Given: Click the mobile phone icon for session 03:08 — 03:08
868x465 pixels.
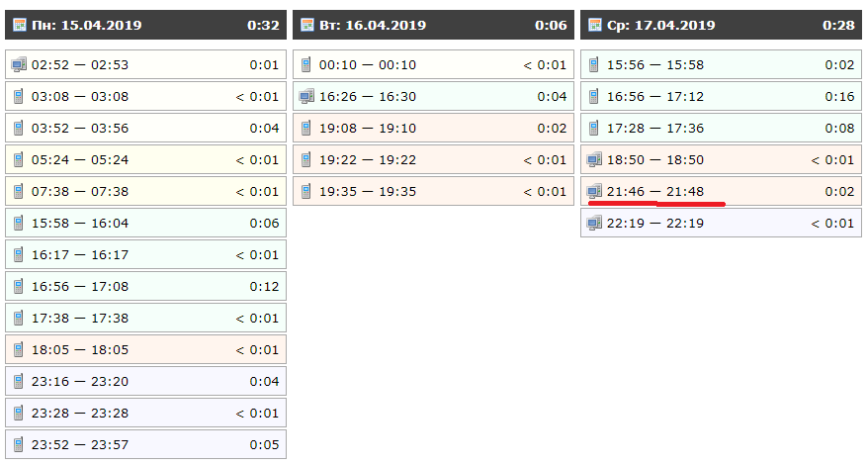Looking at the screenshot, I should click(x=19, y=96).
